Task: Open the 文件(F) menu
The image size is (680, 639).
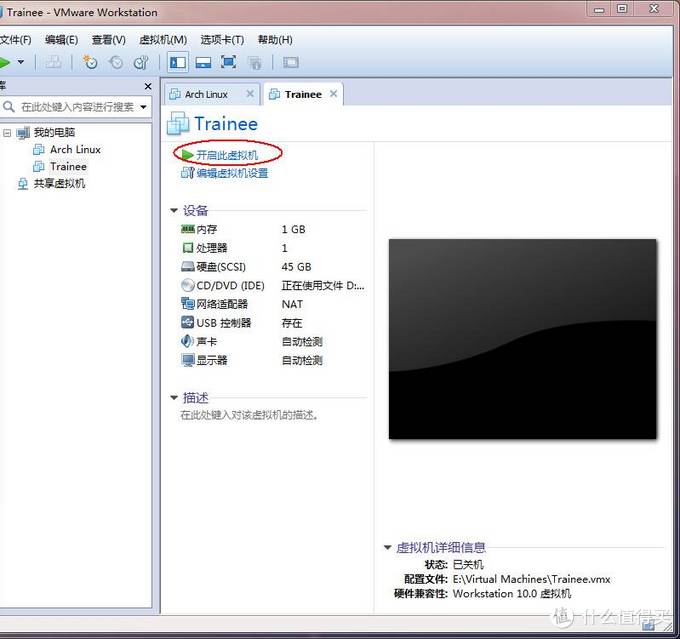Action: click(16, 40)
